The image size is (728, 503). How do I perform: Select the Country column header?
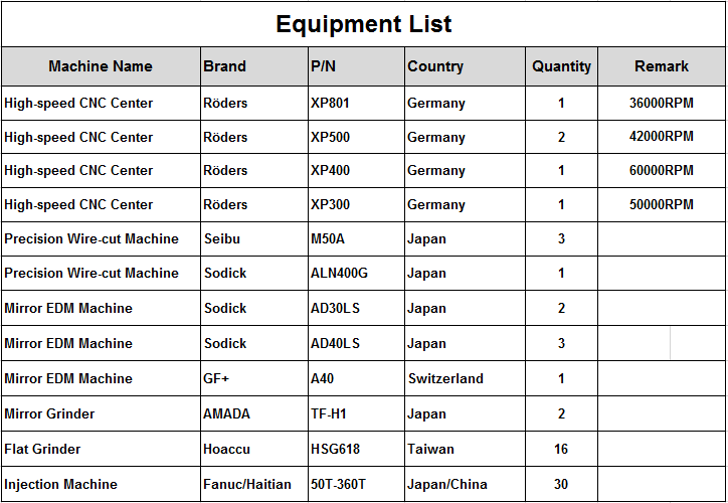pos(435,66)
